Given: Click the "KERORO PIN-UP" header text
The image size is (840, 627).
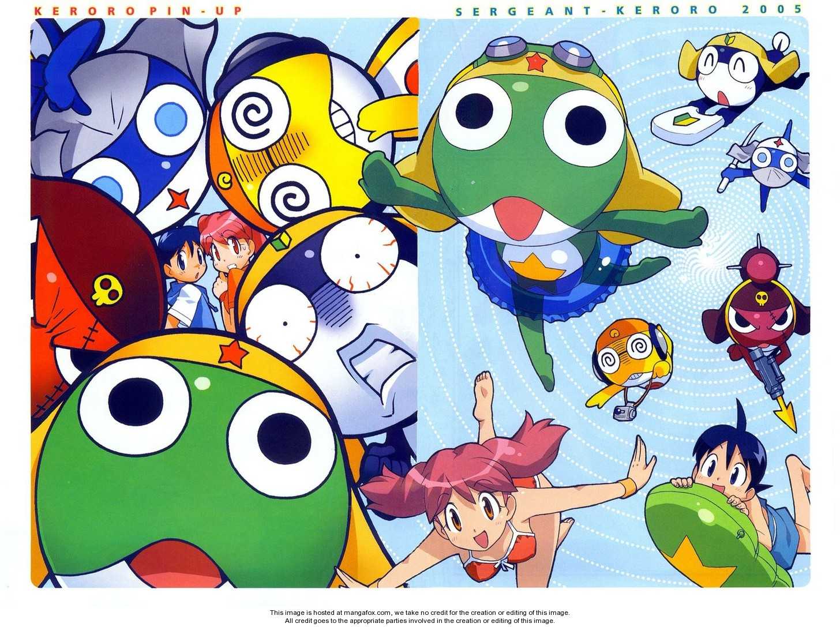Looking at the screenshot, I should [139, 10].
